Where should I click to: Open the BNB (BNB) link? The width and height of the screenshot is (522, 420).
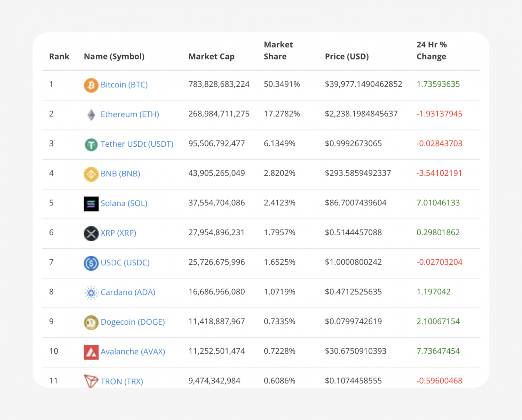(120, 173)
